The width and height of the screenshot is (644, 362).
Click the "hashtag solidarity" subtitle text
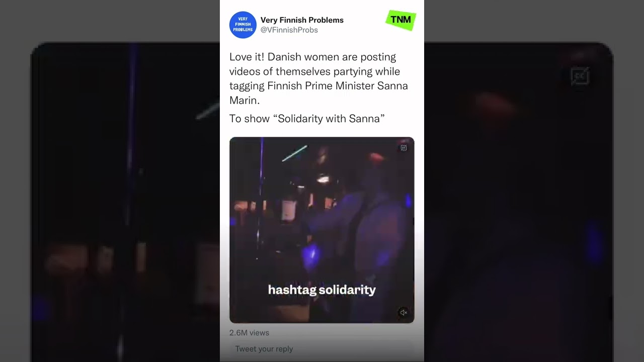[322, 290]
